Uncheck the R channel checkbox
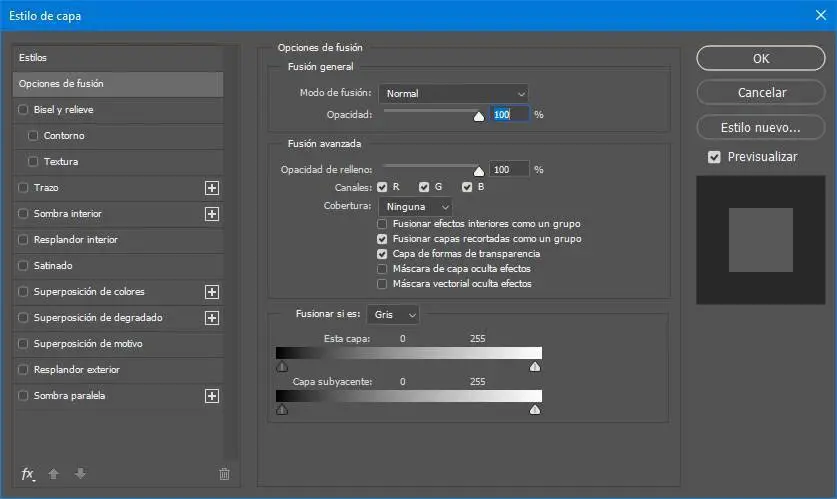The width and height of the screenshot is (837, 499). [x=382, y=187]
